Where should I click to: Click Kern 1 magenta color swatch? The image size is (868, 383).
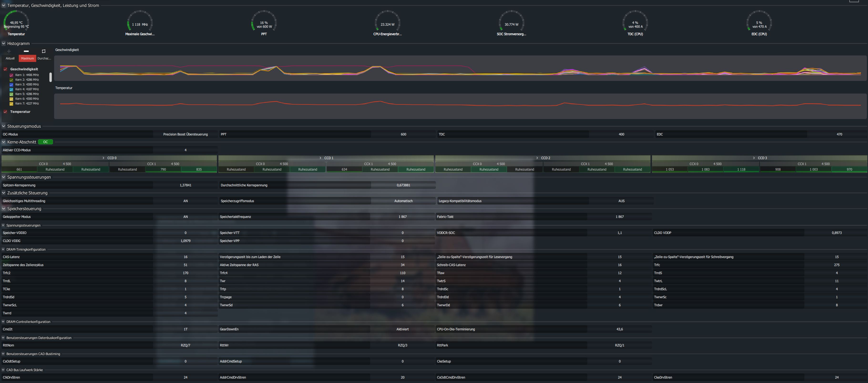click(x=11, y=75)
